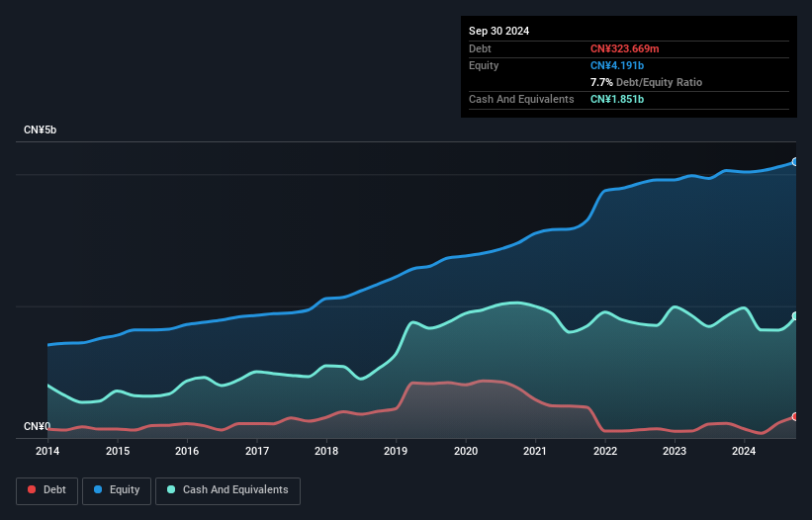Select the red Debt endpoint marker
This screenshot has height=520, width=812.
795,417
